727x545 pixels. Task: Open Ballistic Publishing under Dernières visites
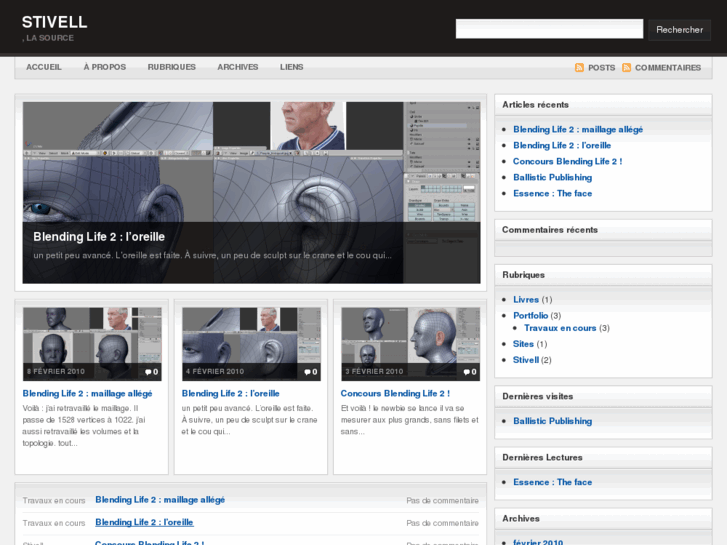pyautogui.click(x=552, y=421)
